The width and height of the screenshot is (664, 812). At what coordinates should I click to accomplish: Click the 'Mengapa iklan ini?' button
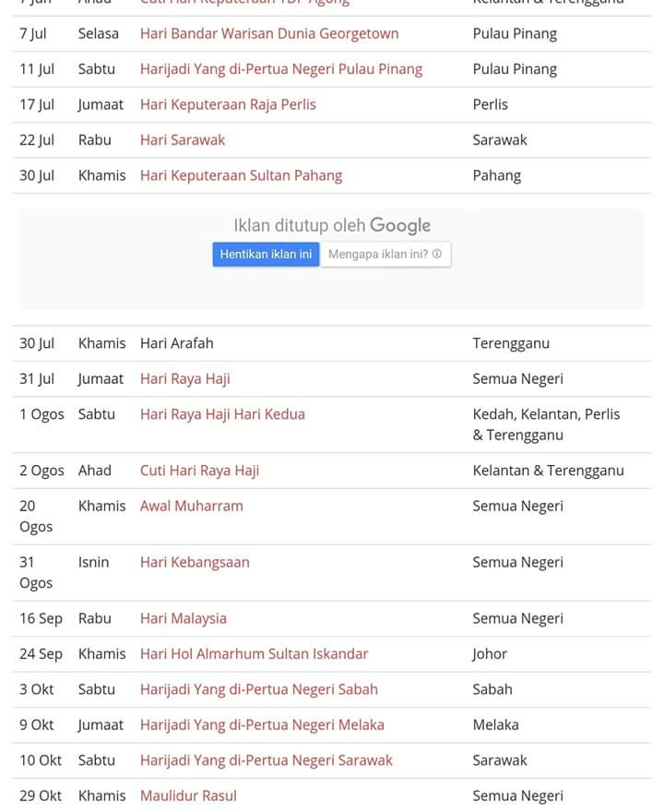[x=378, y=255]
